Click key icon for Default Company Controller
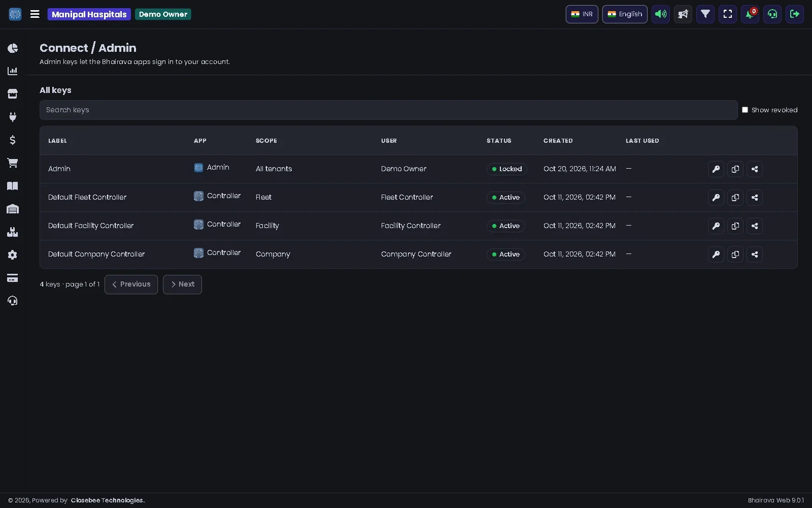This screenshot has width=812, height=508. coord(716,255)
